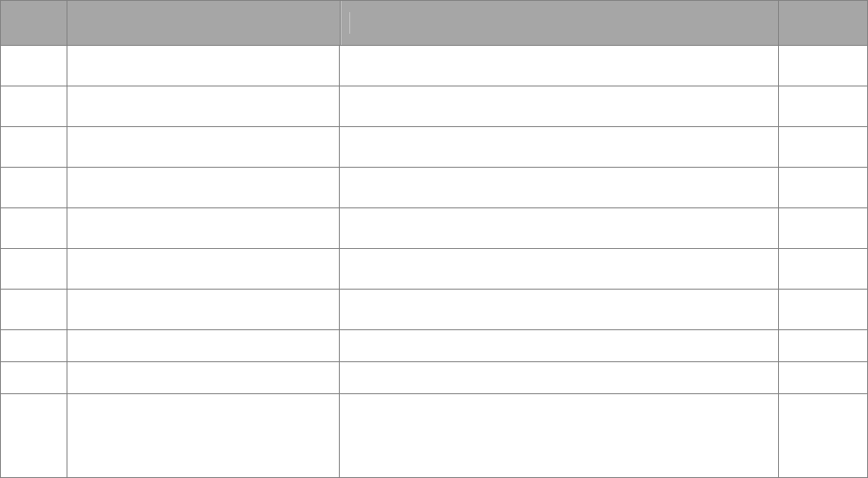This screenshot has height=478, width=868.
Task: Click the first gray header cell
Action: [x=33, y=22]
